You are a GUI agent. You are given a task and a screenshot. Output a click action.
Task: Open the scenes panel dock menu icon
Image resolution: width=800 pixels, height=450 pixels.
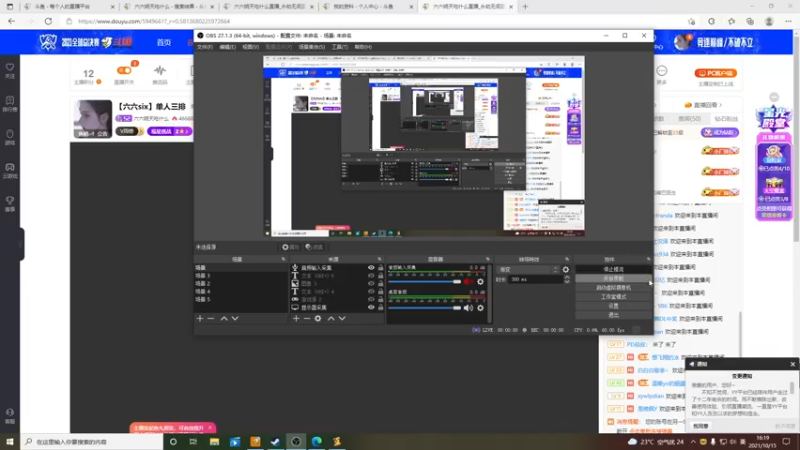(x=283, y=259)
